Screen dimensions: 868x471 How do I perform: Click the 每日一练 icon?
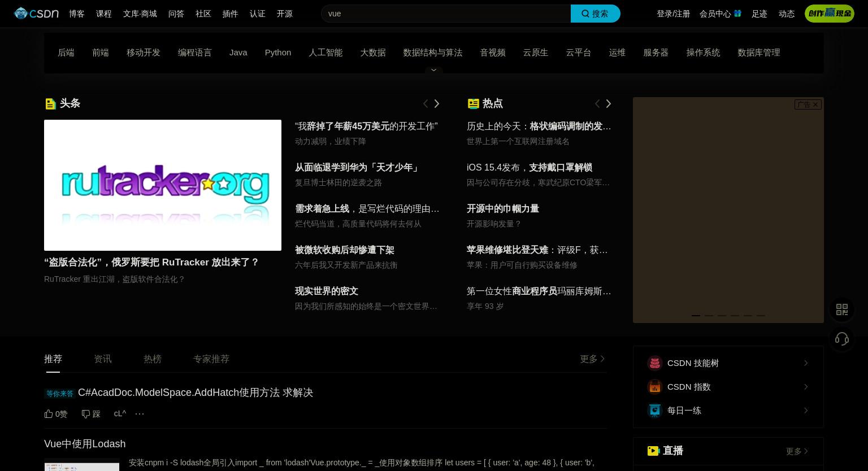coord(654,411)
